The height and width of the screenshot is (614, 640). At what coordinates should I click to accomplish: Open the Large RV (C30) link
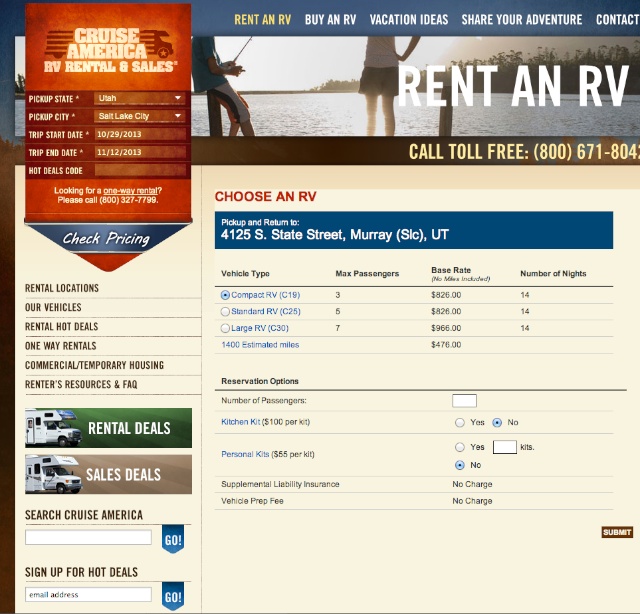260,328
